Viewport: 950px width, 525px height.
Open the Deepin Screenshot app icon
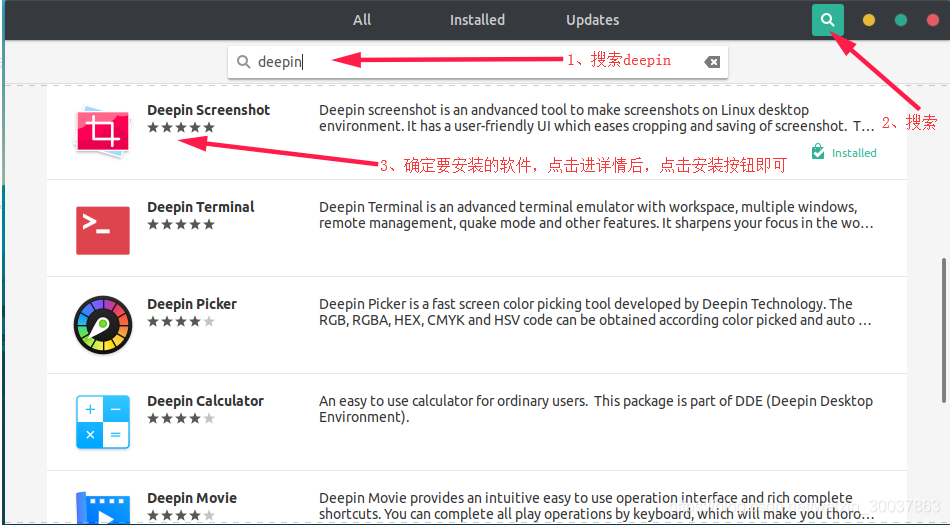point(102,132)
